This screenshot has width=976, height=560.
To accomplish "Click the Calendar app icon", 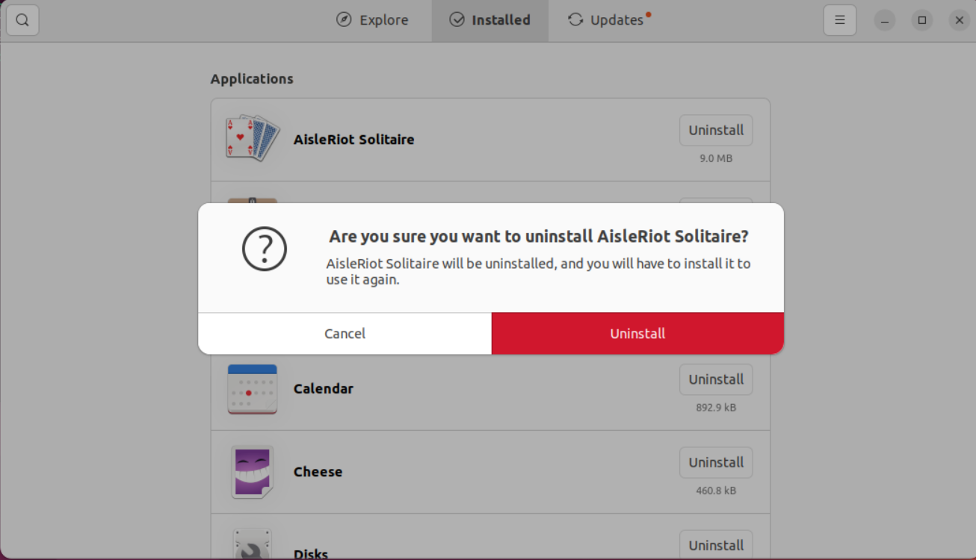I will (x=253, y=388).
